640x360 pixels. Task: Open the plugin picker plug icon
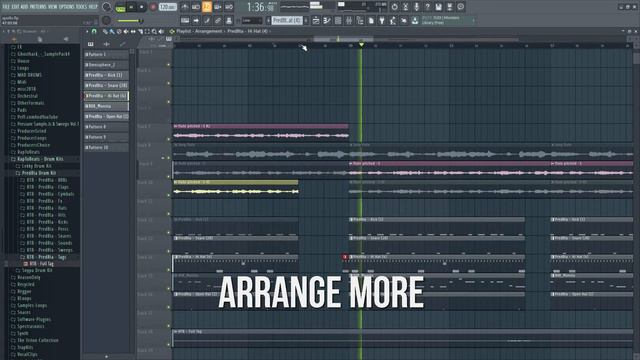click(x=382, y=20)
